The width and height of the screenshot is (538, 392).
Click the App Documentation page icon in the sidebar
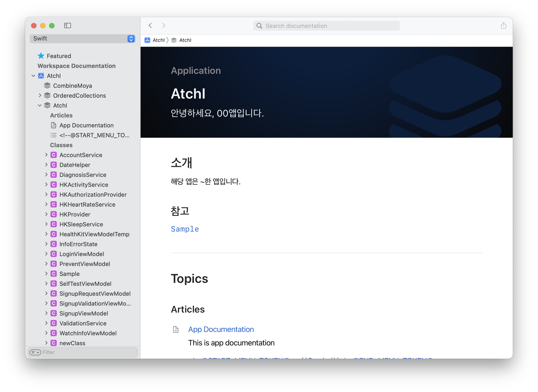pyautogui.click(x=54, y=125)
